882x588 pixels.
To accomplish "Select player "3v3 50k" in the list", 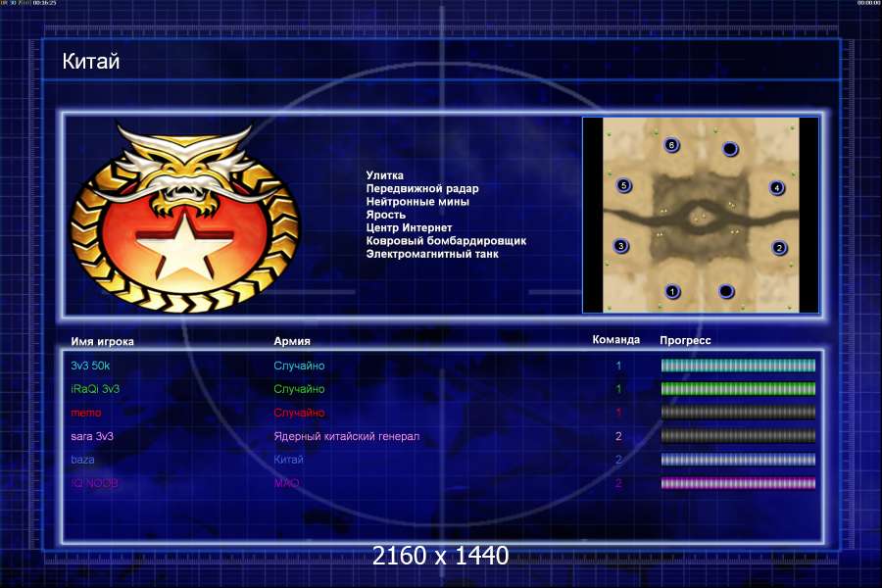I will click(90, 366).
